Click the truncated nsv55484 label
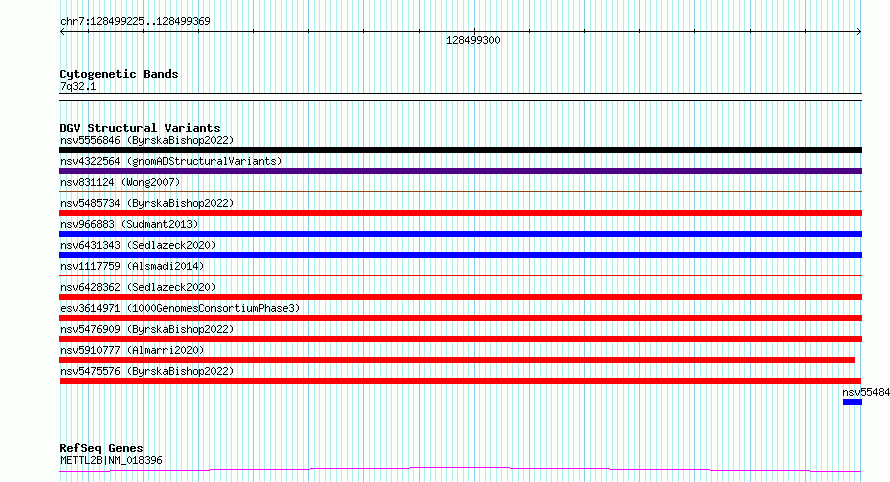Screen dimensions: 890x482 coord(866,392)
